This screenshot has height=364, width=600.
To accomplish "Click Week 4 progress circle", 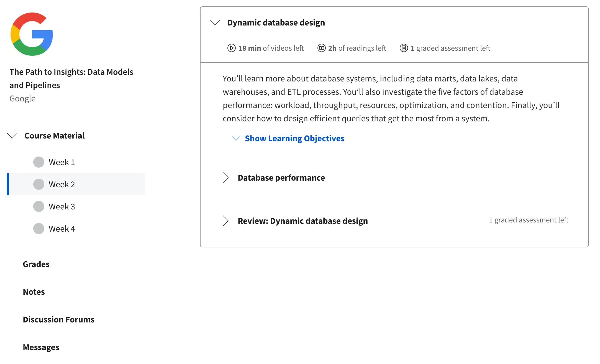I will pyautogui.click(x=39, y=229).
